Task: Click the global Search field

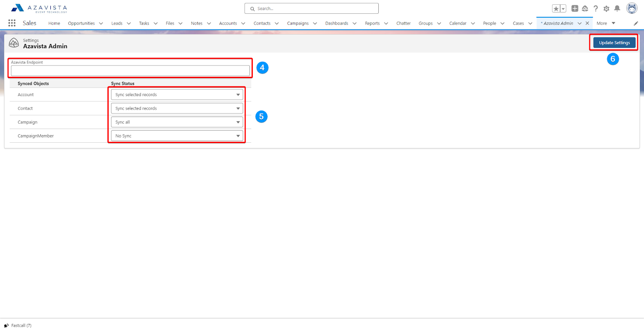Action: click(312, 8)
